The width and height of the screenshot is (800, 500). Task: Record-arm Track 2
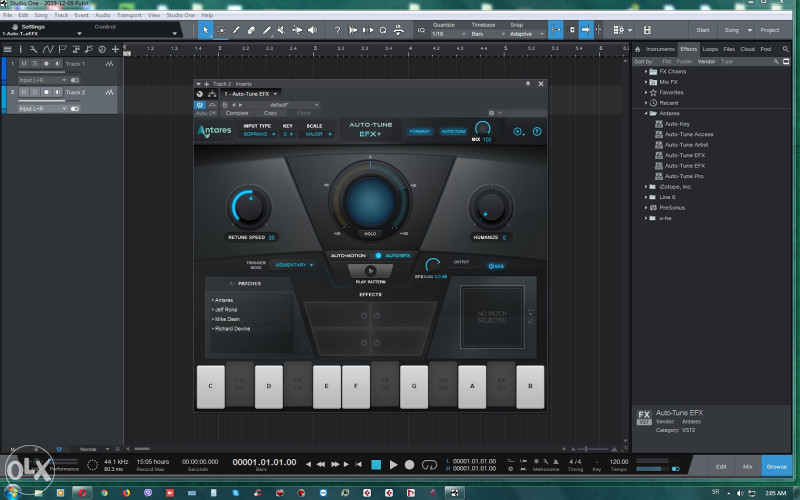[46, 92]
